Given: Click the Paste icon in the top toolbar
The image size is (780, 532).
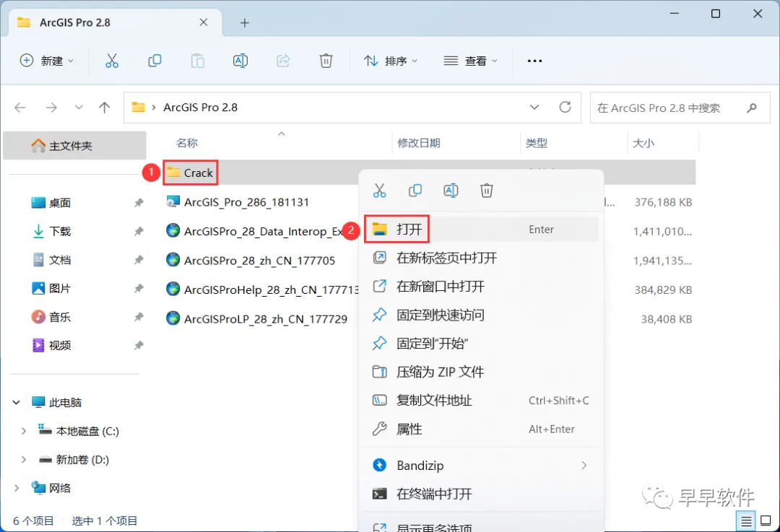Looking at the screenshot, I should tap(197, 61).
